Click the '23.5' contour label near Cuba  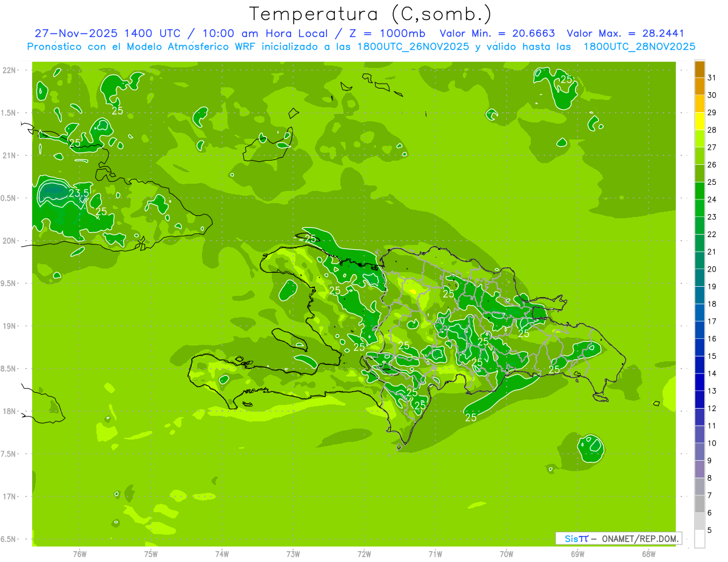(78, 193)
